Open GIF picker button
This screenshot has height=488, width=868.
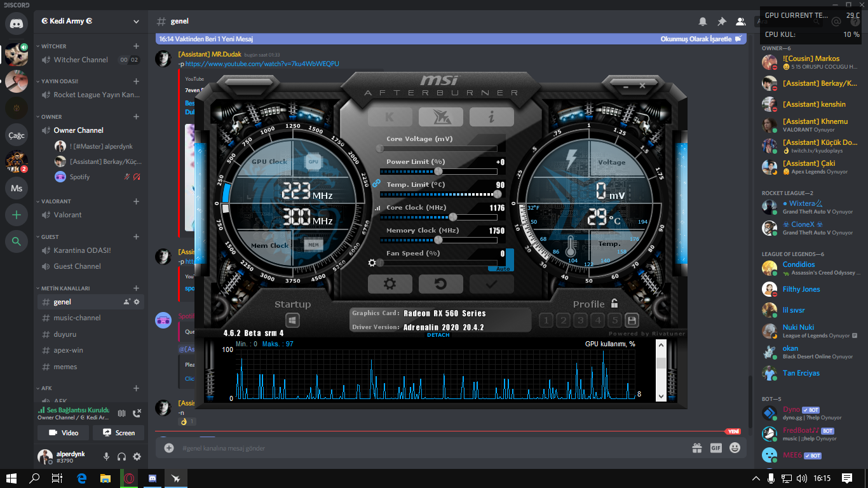pyautogui.click(x=716, y=448)
